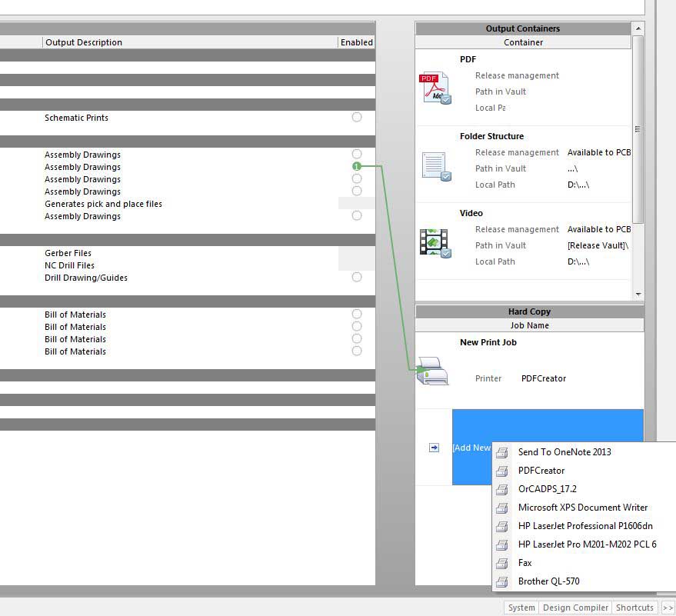Expand panels with the >> button

(668, 608)
